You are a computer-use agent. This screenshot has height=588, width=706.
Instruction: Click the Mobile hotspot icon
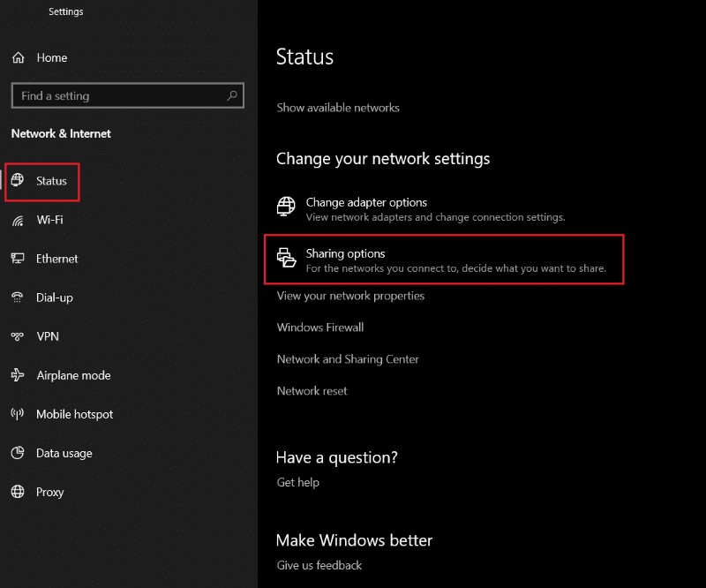[x=19, y=414]
